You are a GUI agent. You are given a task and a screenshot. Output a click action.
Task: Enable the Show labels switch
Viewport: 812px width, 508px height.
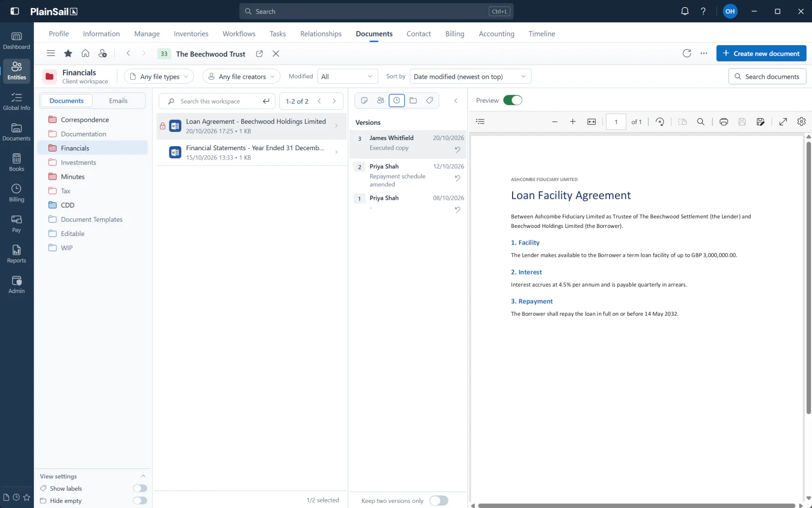[140, 488]
